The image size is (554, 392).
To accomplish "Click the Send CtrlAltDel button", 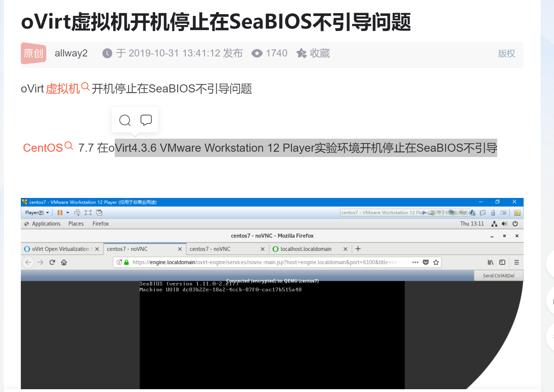I will [x=499, y=276].
